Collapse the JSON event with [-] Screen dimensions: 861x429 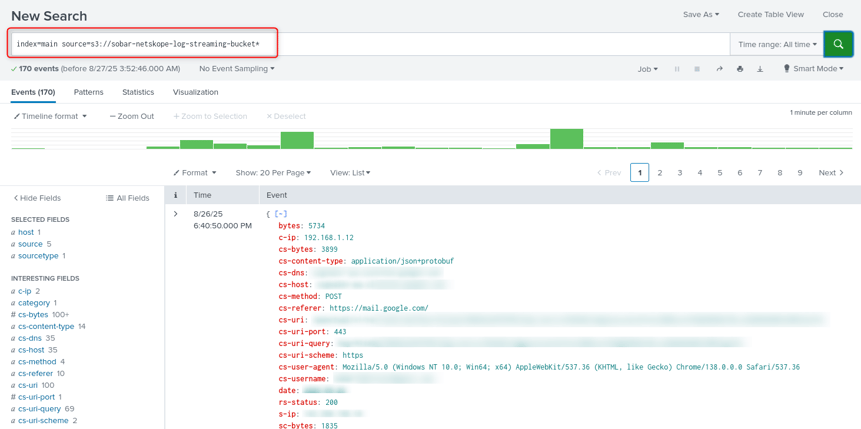[x=281, y=214]
